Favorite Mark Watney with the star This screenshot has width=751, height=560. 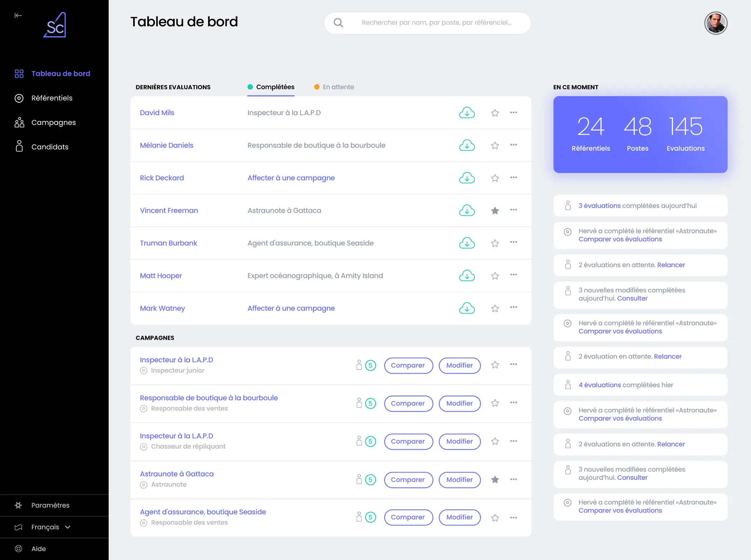point(495,308)
